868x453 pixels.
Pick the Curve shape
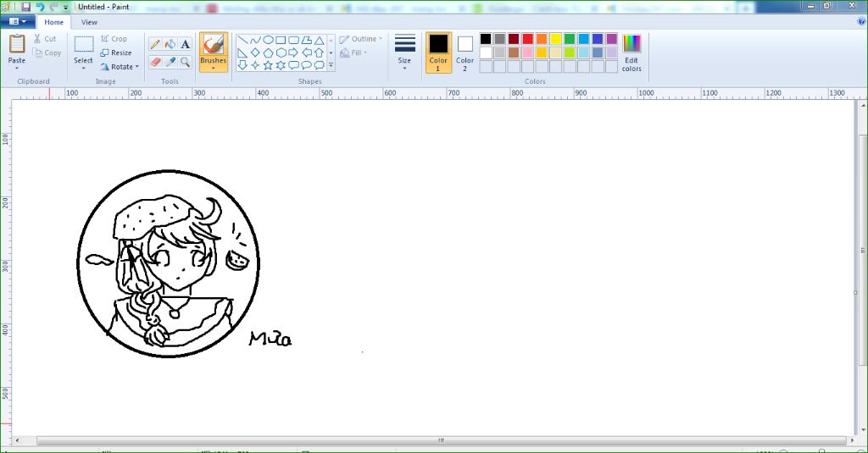[x=255, y=40]
